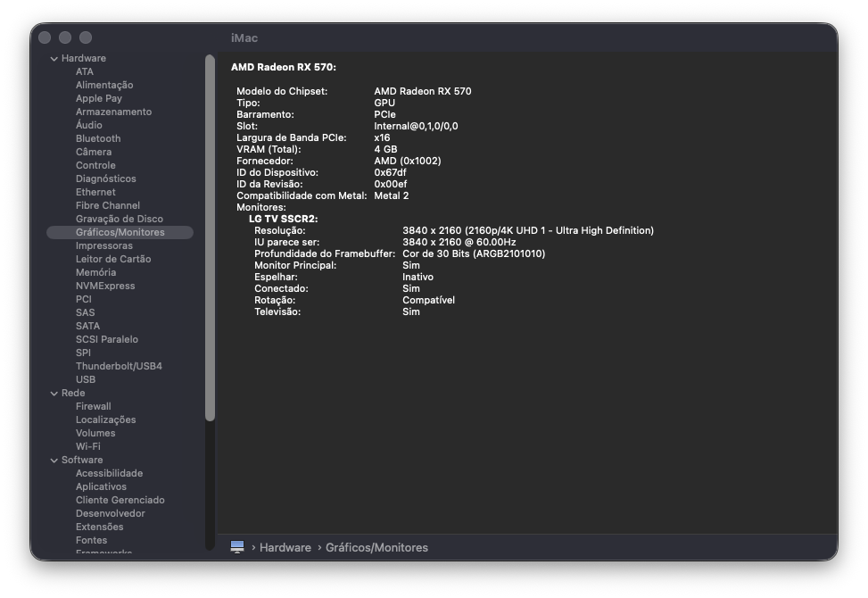Viewport: 868px width, 598px height.
Task: Select ATA in the sidebar
Action: tap(84, 71)
